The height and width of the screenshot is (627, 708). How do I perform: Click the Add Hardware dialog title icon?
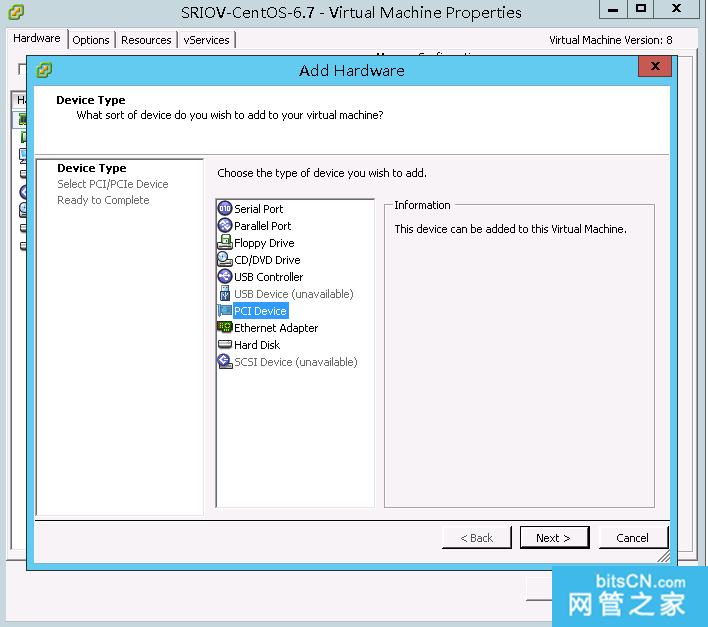[44, 70]
